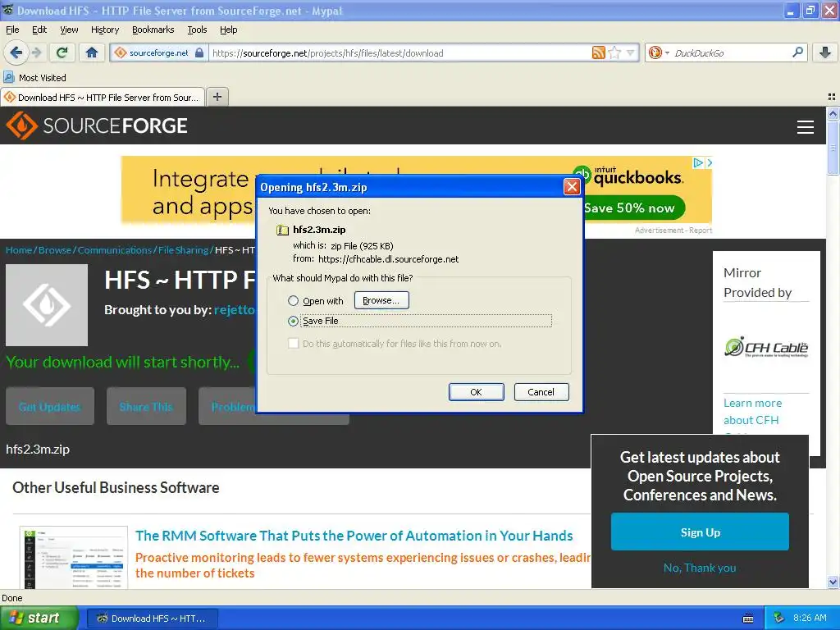
Task: Open the address bar history dropdown arrow
Action: [x=630, y=52]
